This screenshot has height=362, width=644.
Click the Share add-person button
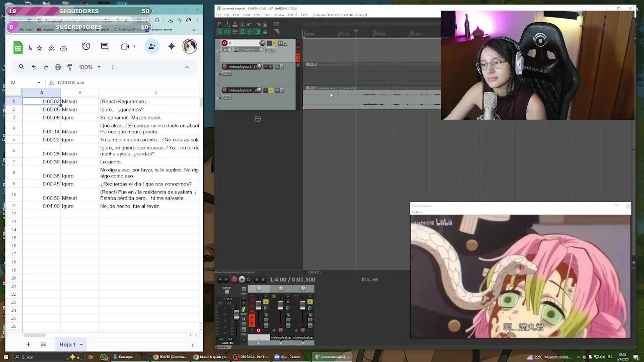click(x=152, y=46)
